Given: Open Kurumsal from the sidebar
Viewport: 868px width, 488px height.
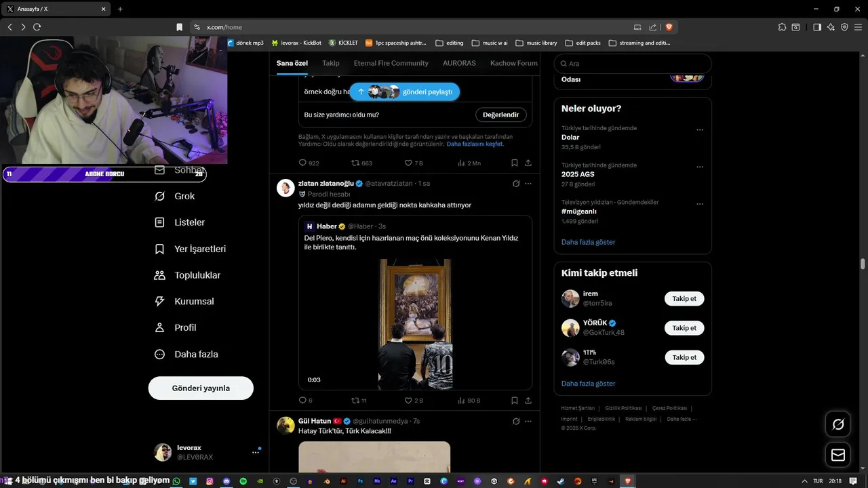Looking at the screenshot, I should [x=184, y=301].
